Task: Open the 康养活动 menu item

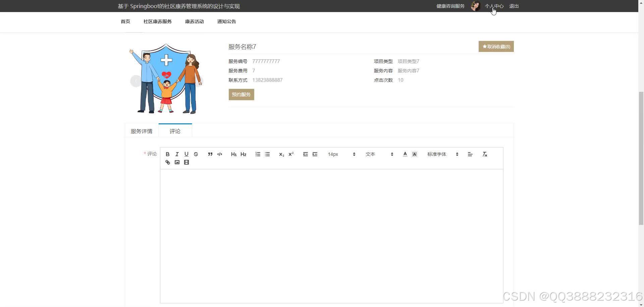Action: [x=194, y=21]
